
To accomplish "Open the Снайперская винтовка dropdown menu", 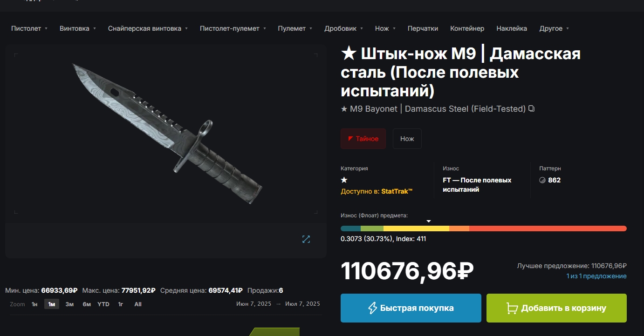I will (148, 28).
